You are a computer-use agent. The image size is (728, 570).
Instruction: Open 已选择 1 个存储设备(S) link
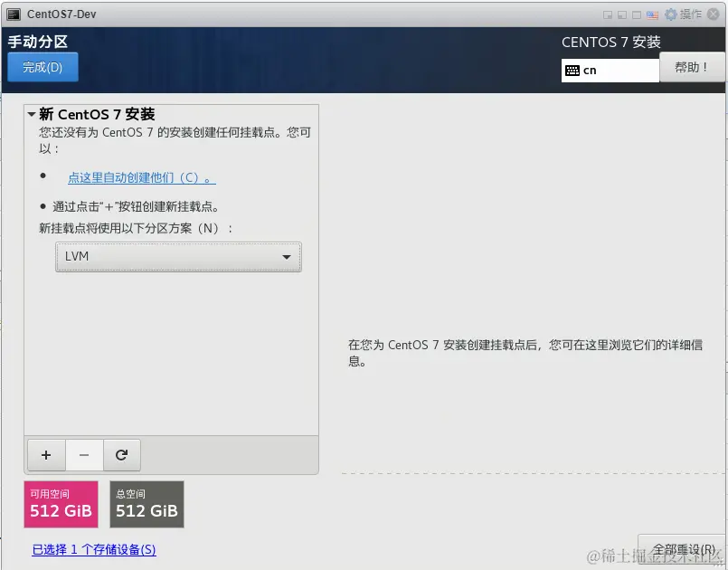tap(94, 549)
